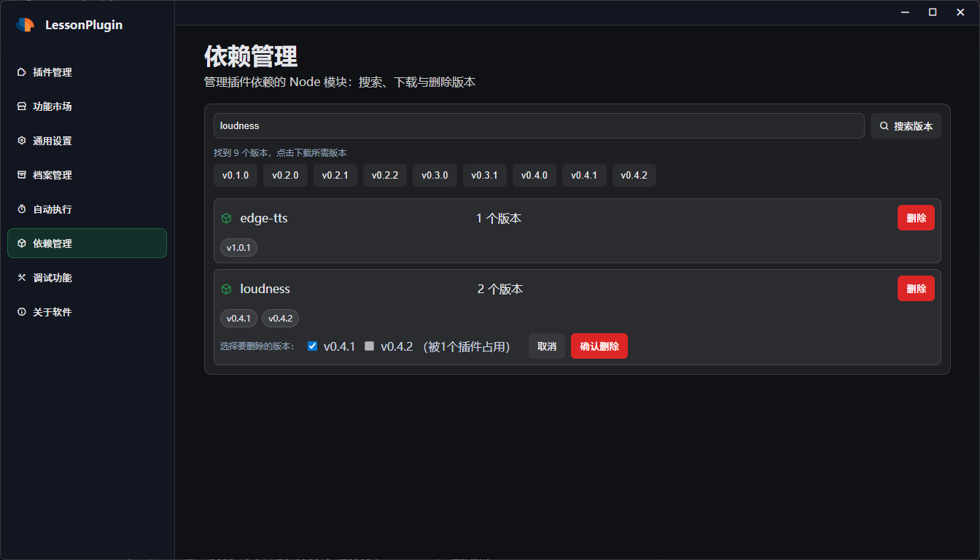Click the module search field containing loudness
This screenshot has width=980, height=560.
(x=538, y=125)
